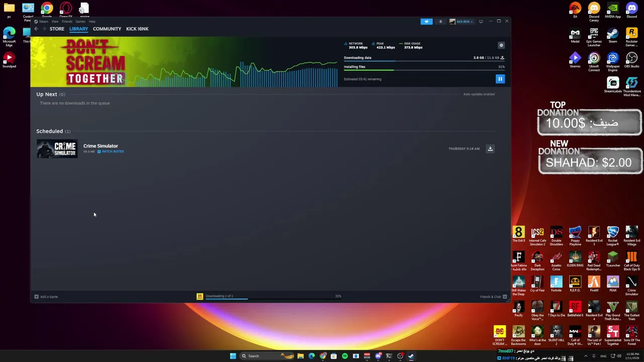644x362 pixels.
Task: Open the Friends menu in Steam
Action: point(67,22)
